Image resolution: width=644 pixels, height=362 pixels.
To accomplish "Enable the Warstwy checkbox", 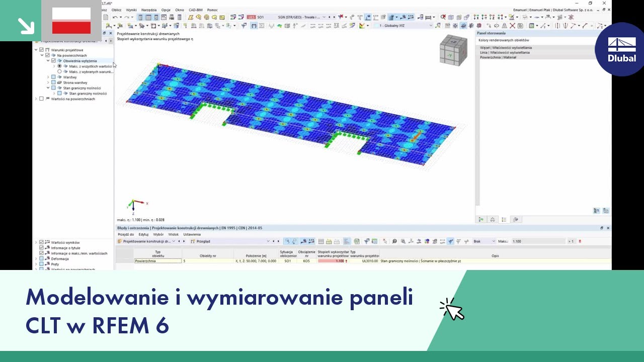I will click(x=53, y=77).
